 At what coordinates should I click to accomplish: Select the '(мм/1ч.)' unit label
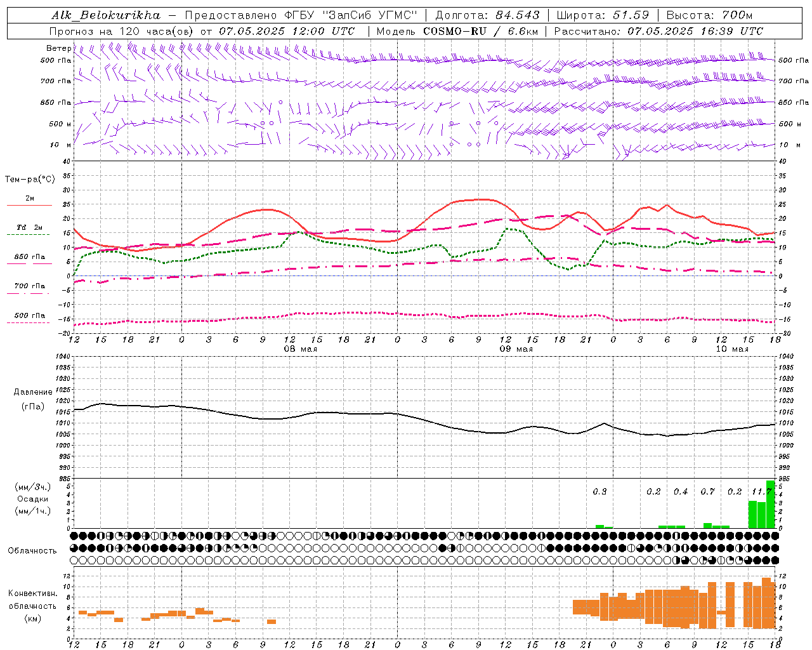pos(32,511)
